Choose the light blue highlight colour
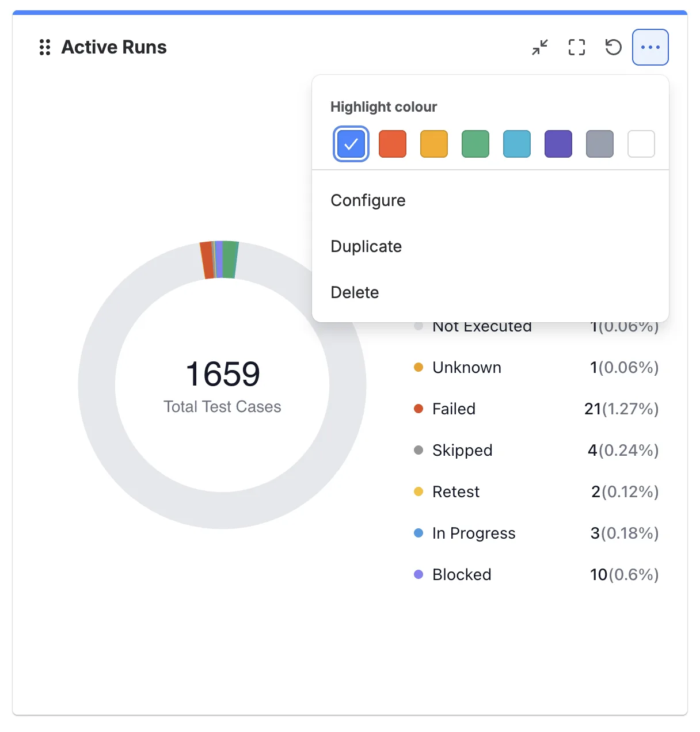Screen dimensions: 700x732 (517, 144)
